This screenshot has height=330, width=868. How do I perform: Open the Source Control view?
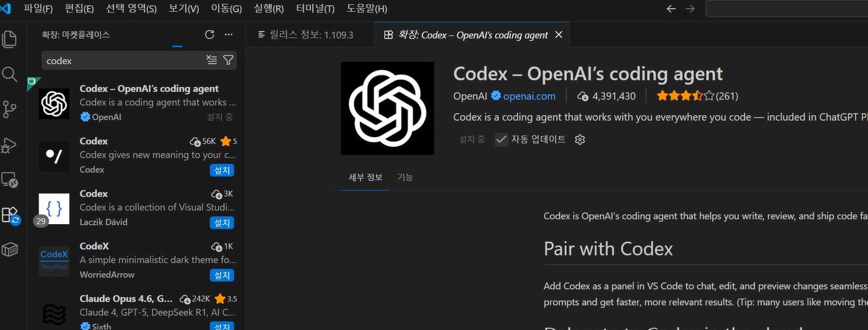tap(10, 109)
